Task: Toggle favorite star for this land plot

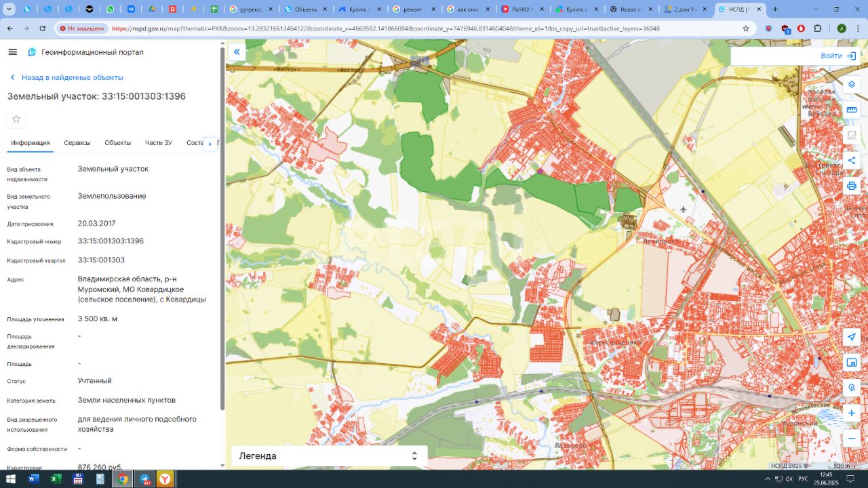Action: point(16,119)
